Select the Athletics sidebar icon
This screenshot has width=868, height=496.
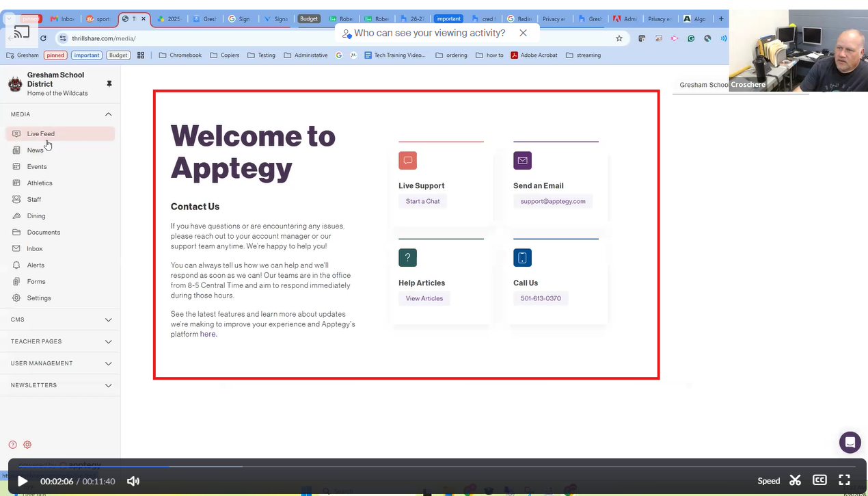point(16,183)
